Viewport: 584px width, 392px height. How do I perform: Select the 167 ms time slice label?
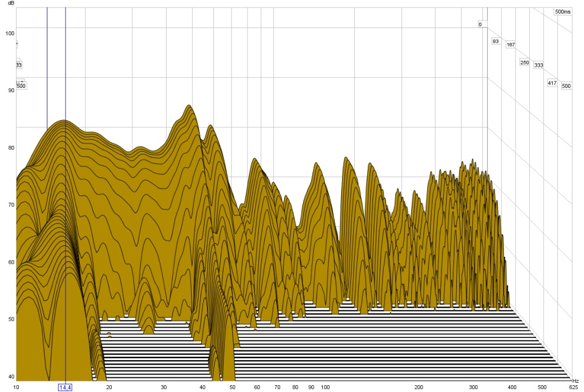point(510,44)
